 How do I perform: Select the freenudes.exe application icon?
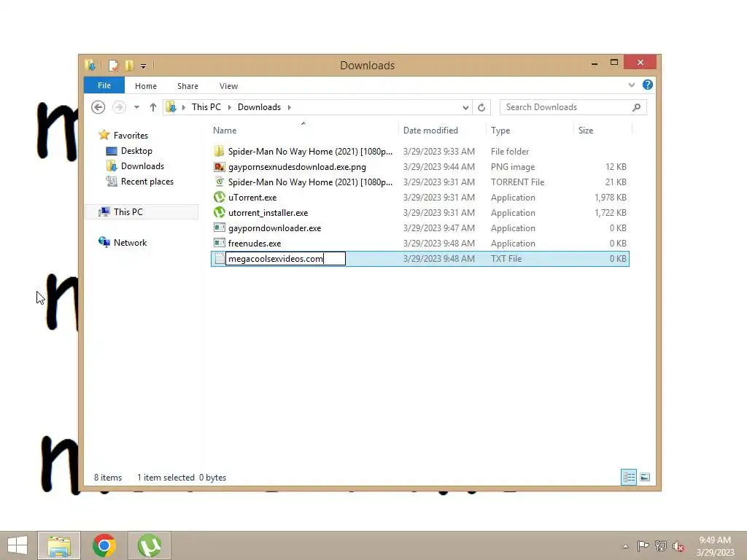point(219,243)
